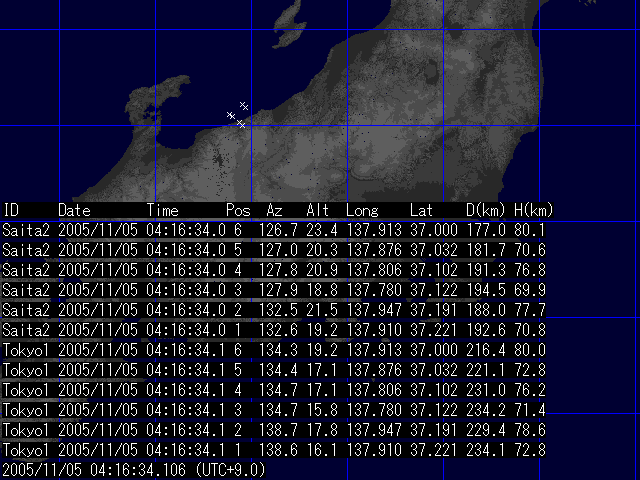
Task: Click the 'D(km)' column header
Action: click(485, 211)
